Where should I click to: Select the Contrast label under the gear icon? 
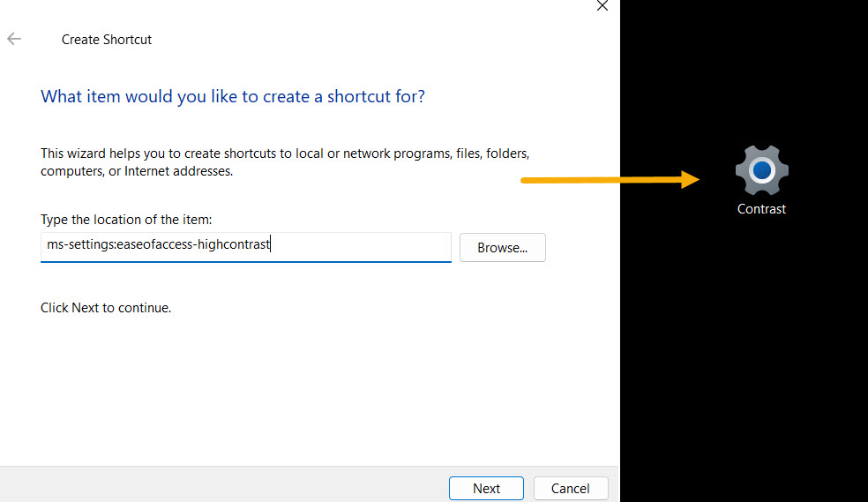(x=761, y=209)
